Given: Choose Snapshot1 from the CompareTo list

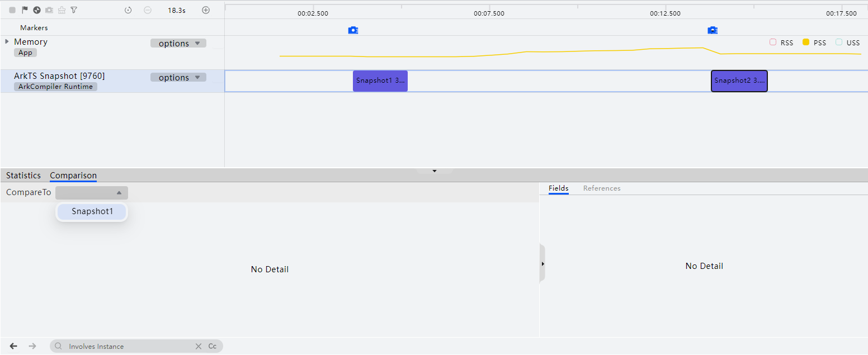Looking at the screenshot, I should point(92,212).
